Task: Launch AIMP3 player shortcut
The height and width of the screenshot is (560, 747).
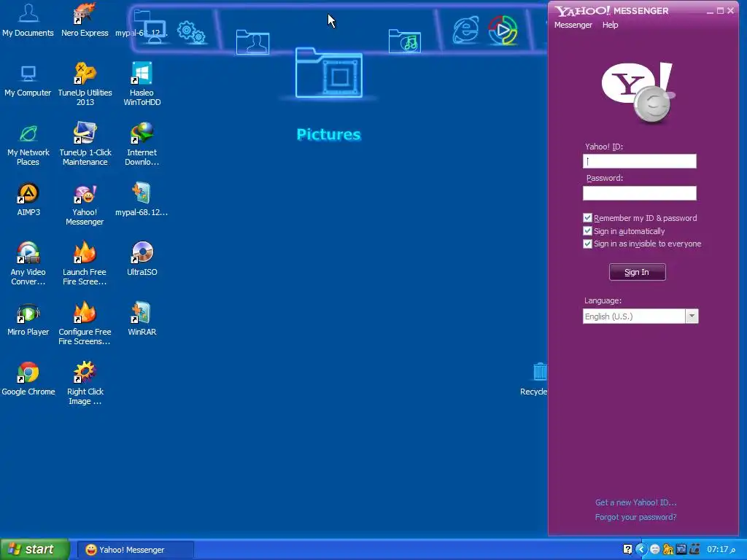Action: pyautogui.click(x=28, y=200)
